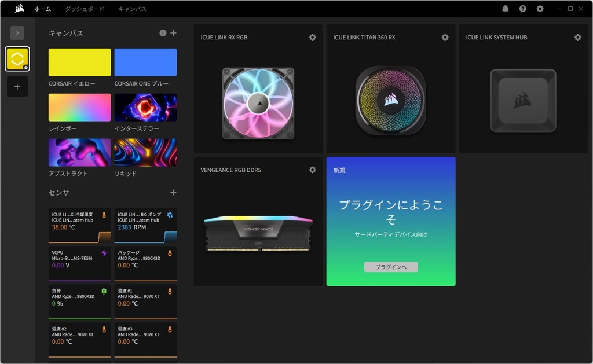
Task: Click the notification bell icon
Action: (506, 9)
